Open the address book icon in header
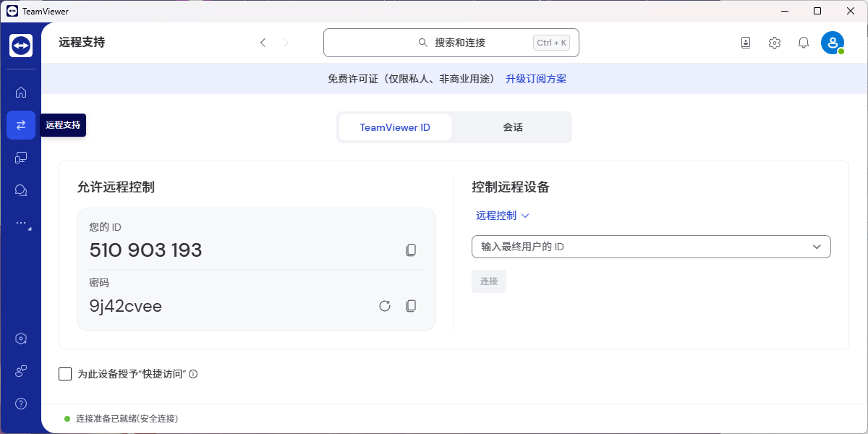868x434 pixels. click(x=746, y=43)
